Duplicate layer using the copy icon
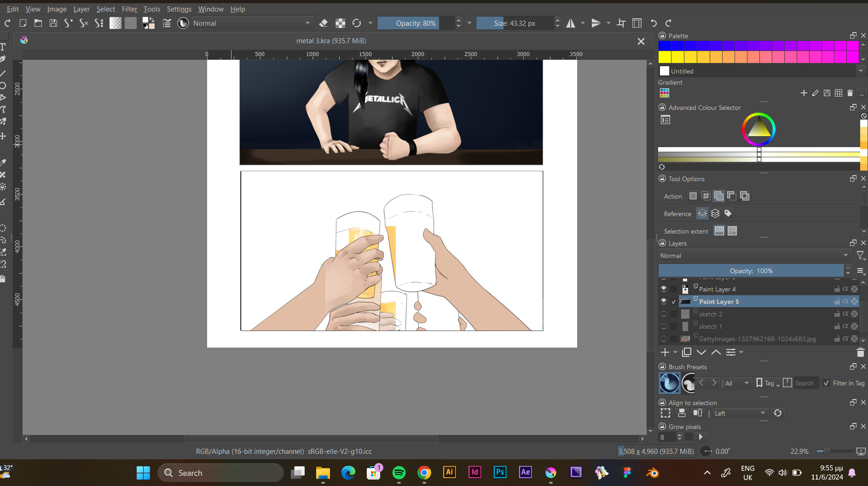Viewport: 868px width, 486px height. pyautogui.click(x=687, y=352)
